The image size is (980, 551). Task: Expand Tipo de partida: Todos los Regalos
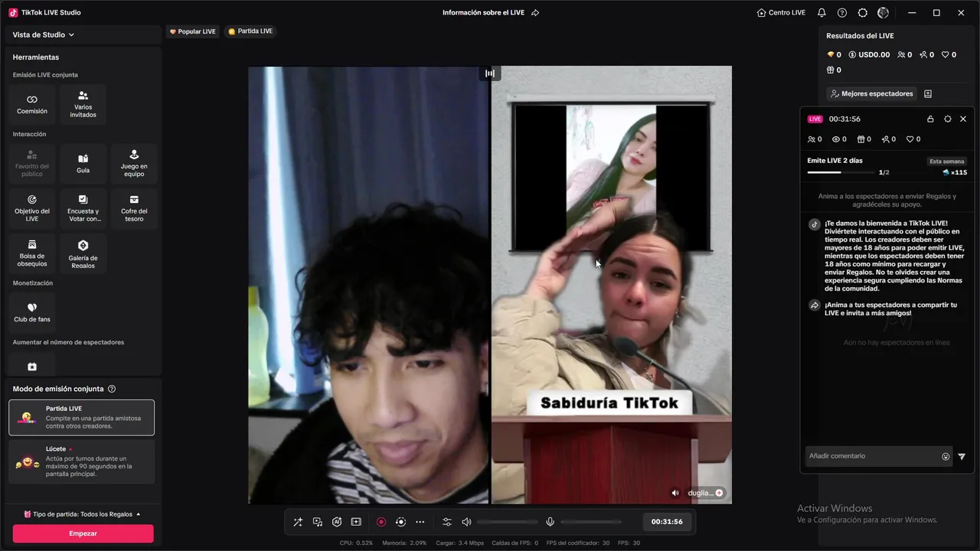(83, 514)
